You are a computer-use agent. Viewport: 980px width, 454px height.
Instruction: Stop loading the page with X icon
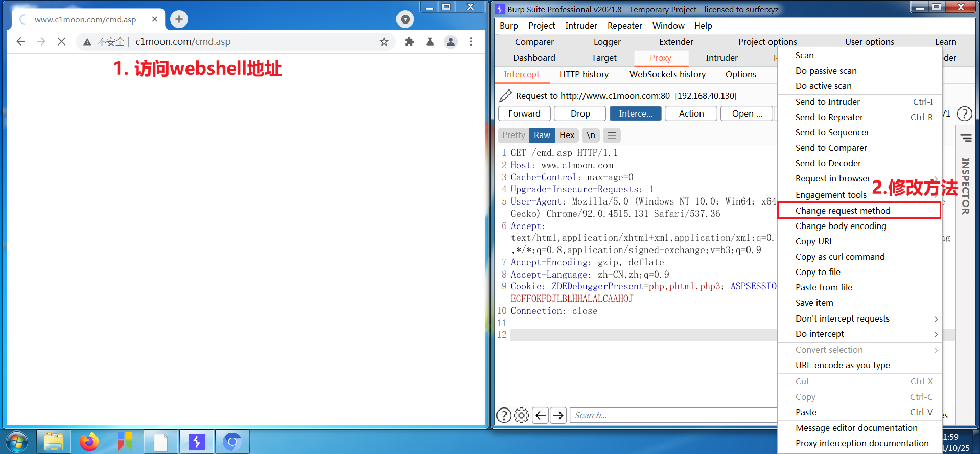point(61,42)
